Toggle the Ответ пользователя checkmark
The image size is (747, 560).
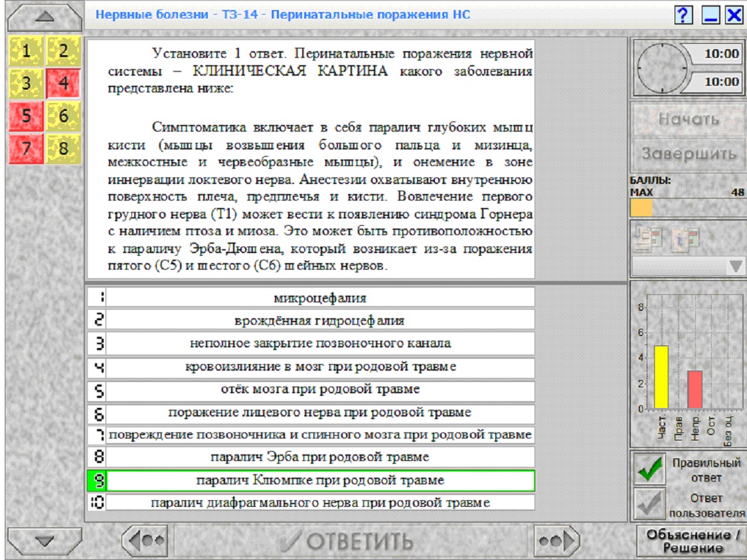[x=649, y=504]
